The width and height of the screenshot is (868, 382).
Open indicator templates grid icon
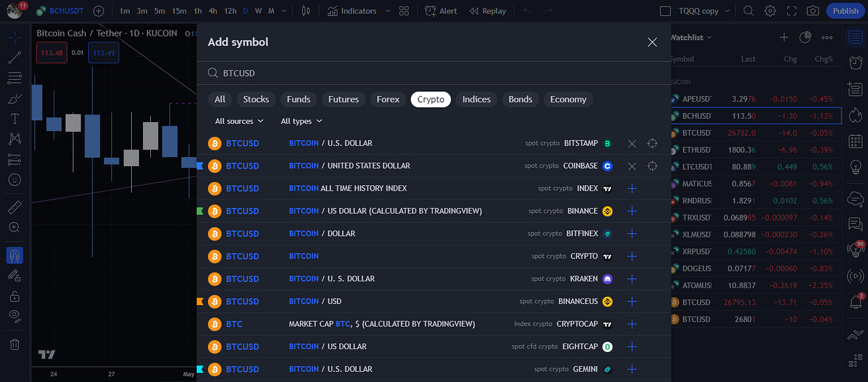404,11
